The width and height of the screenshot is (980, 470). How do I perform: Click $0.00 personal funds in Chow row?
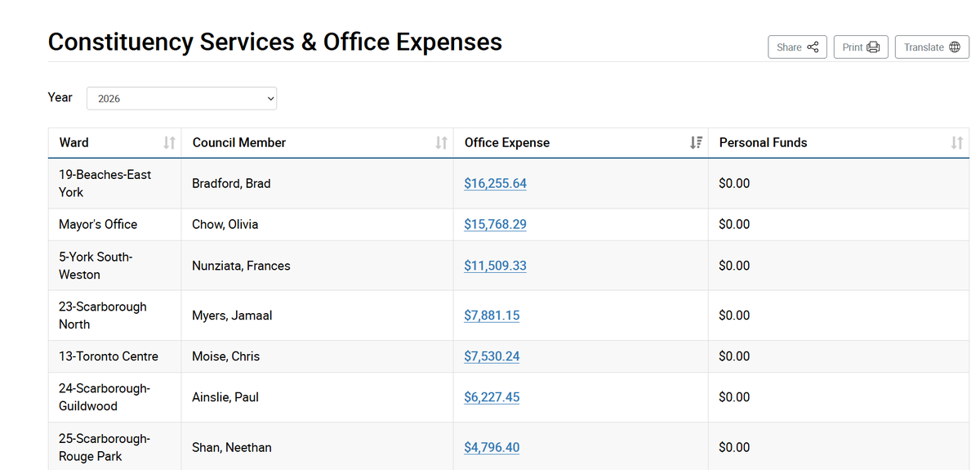[734, 224]
